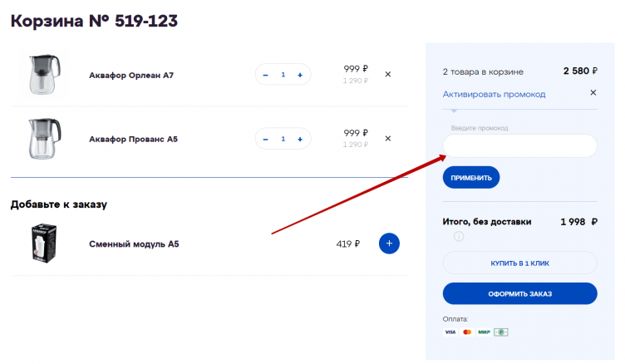This screenshot has height=364, width=625.
Task: Add Сменный модуль А5 with plus button
Action: tap(390, 243)
